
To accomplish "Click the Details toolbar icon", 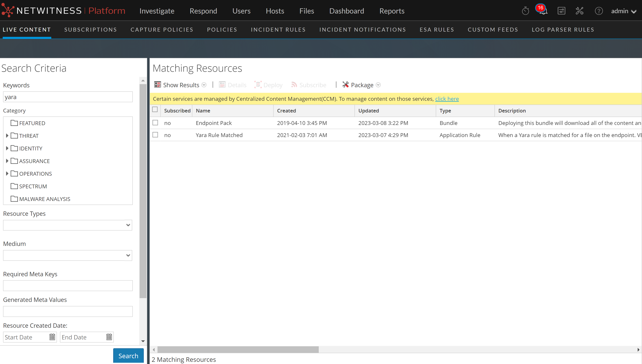I will pos(222,85).
